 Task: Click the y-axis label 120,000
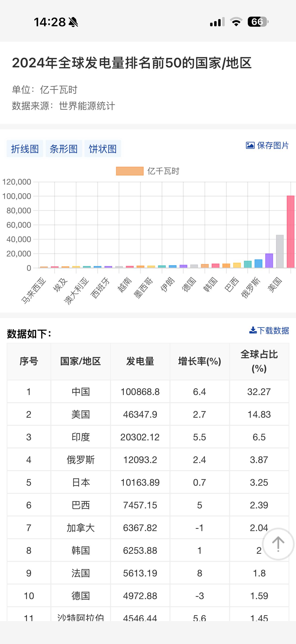pyautogui.click(x=17, y=182)
